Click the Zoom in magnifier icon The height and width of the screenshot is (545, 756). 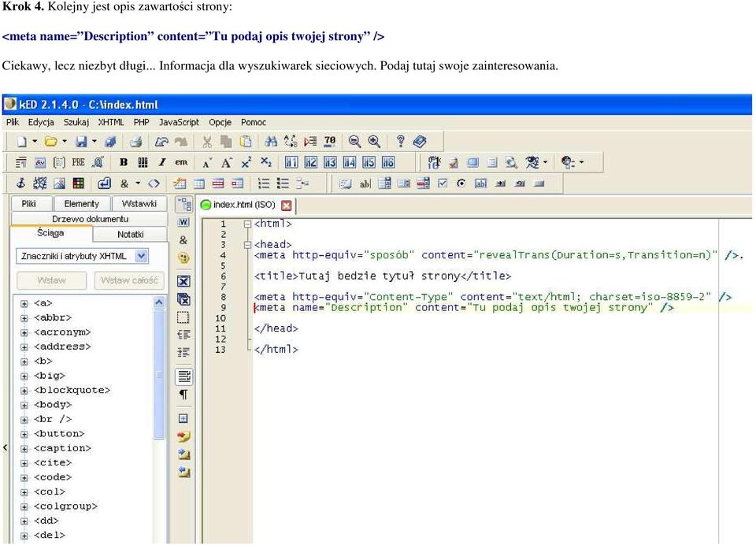(374, 141)
